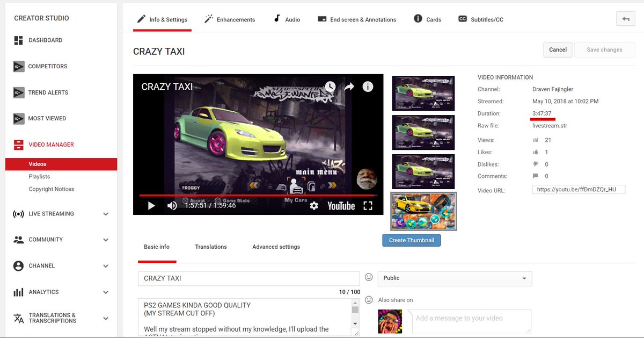Select the third auto-generated thumbnail
This screenshot has width=644, height=338.
[423, 171]
